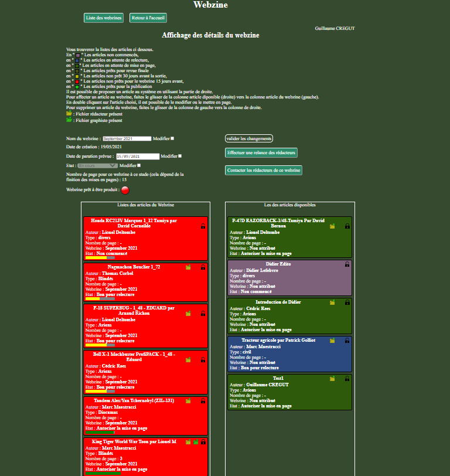Open green graphist file folder on King Tiger
The height and width of the screenshot is (476, 450).
[196, 441]
